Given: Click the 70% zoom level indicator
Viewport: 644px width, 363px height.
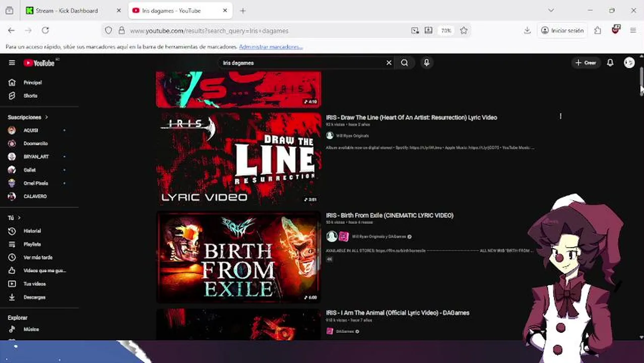Looking at the screenshot, I should click(x=446, y=30).
